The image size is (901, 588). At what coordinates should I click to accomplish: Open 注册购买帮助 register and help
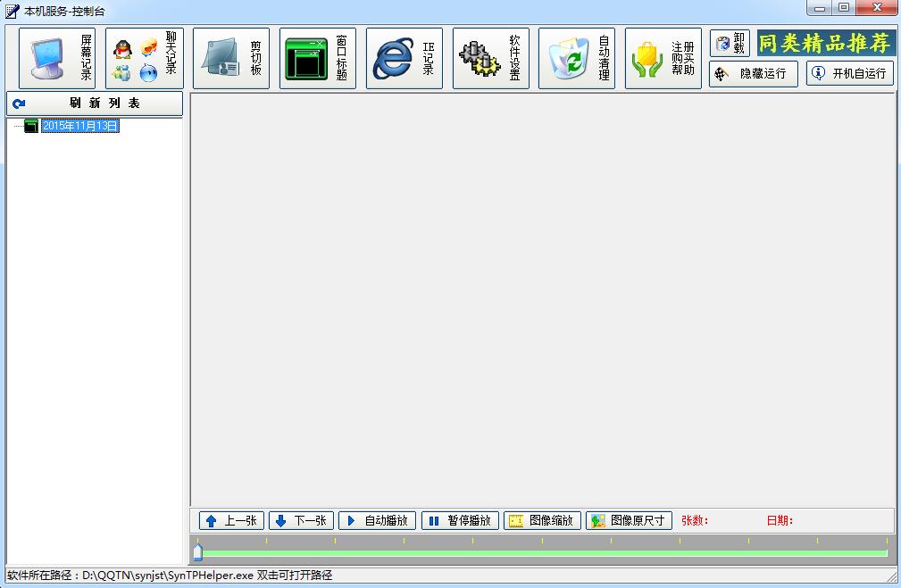pyautogui.click(x=663, y=59)
